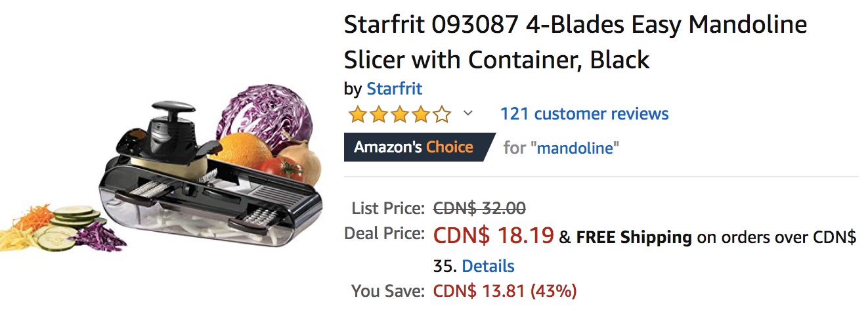Open the free shipping Details link
868x310 pixels.
488,266
